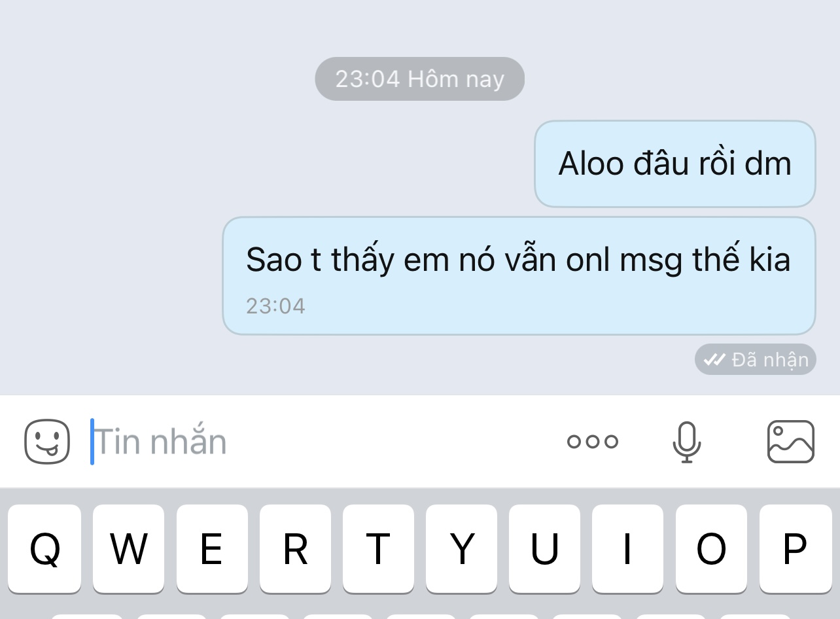Open the sticker emoji picker
Image resolution: width=840 pixels, height=619 pixels.
(47, 442)
